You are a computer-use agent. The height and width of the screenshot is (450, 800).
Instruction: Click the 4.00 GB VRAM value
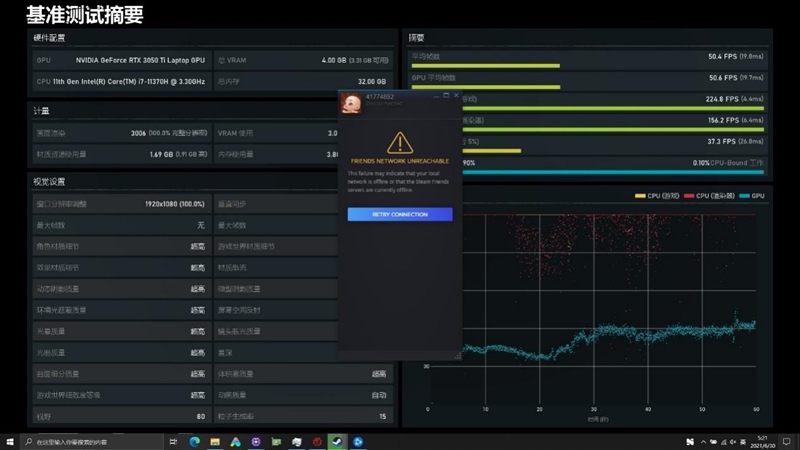point(334,60)
